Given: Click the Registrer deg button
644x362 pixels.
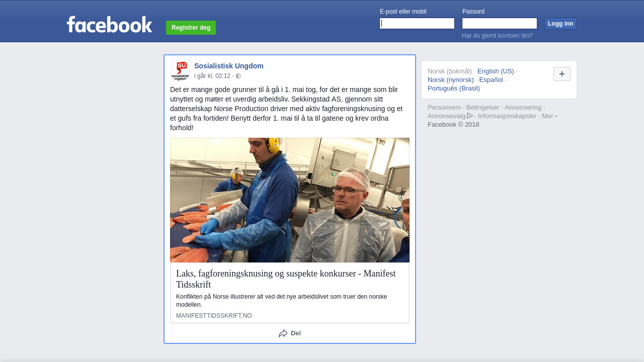Looking at the screenshot, I should pos(191,28).
